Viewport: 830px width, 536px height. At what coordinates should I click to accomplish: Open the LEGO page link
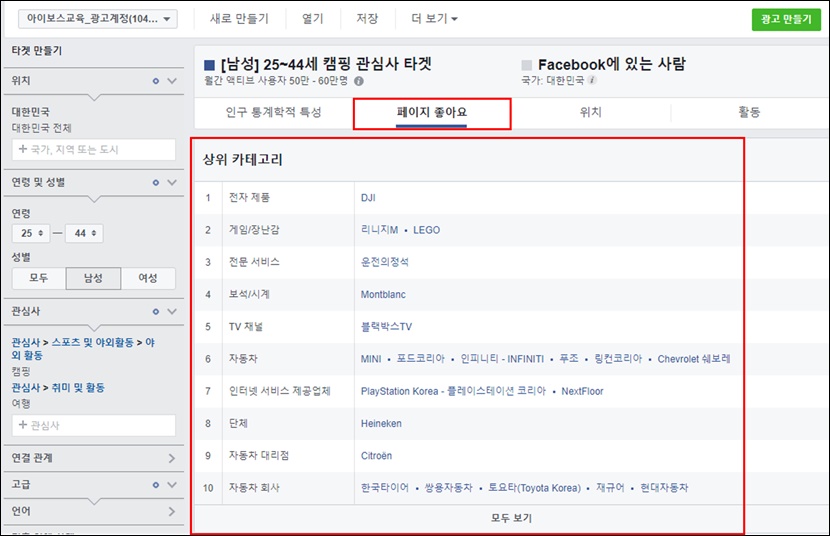click(x=427, y=230)
